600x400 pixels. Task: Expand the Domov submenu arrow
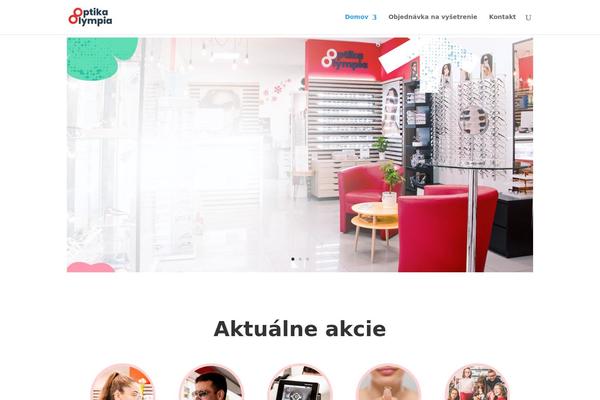point(375,17)
